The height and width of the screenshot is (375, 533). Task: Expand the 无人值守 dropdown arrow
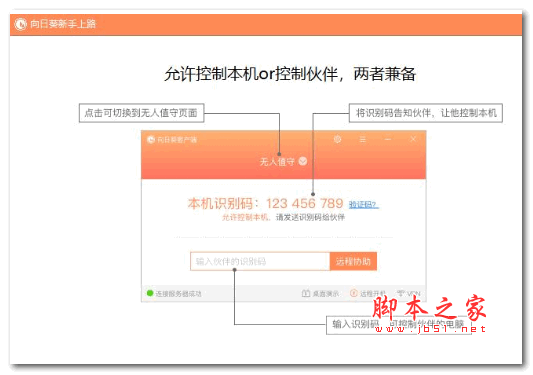coord(303,161)
